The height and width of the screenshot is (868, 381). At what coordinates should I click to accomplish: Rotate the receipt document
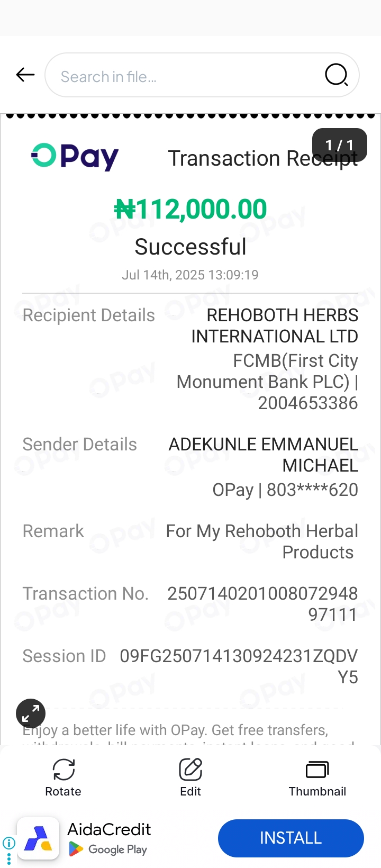63,777
